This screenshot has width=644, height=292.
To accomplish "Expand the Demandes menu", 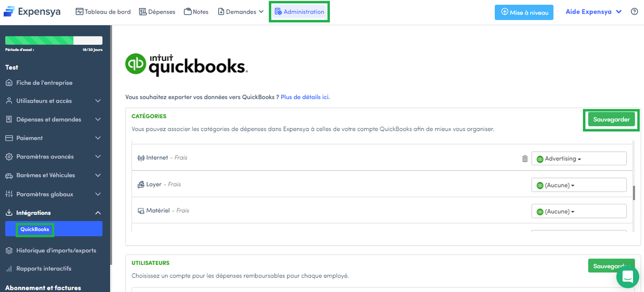I will [x=241, y=11].
